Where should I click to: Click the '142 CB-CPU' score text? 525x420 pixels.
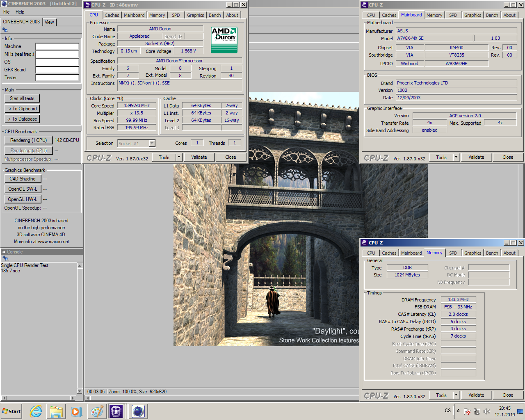[67, 140]
